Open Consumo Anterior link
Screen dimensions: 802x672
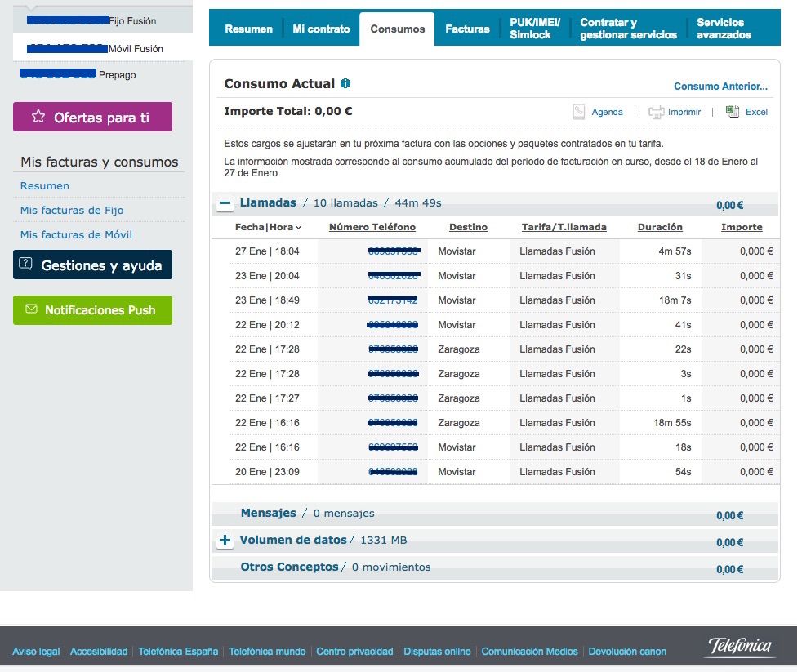click(720, 87)
